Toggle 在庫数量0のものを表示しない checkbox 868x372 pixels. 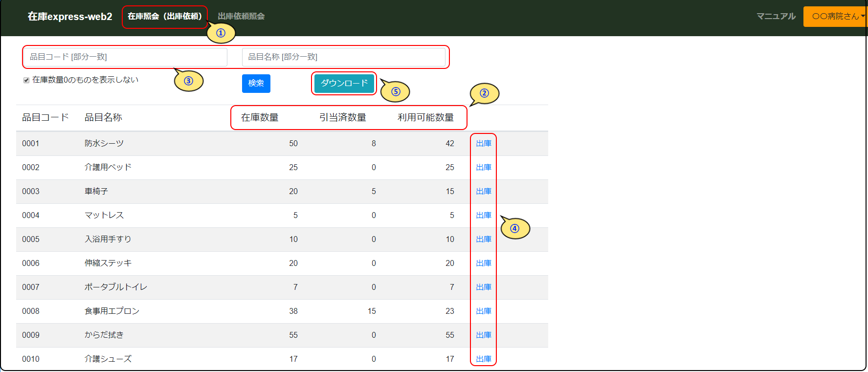click(x=26, y=80)
